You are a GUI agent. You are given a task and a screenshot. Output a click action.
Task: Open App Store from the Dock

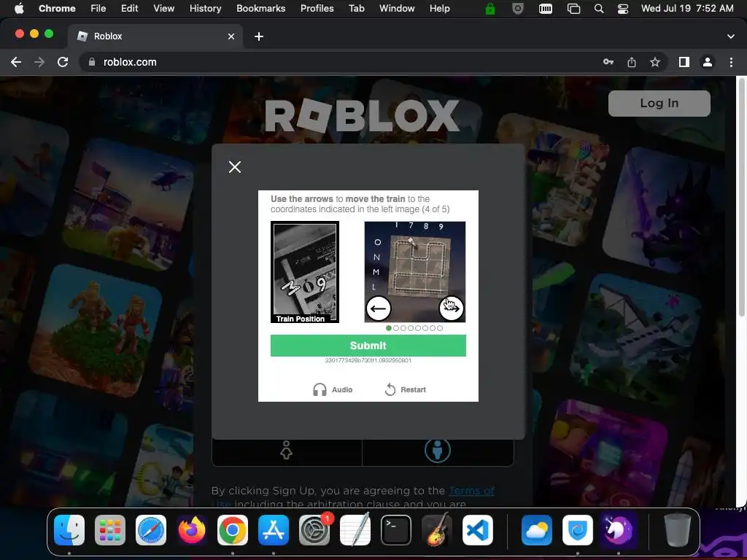click(274, 530)
